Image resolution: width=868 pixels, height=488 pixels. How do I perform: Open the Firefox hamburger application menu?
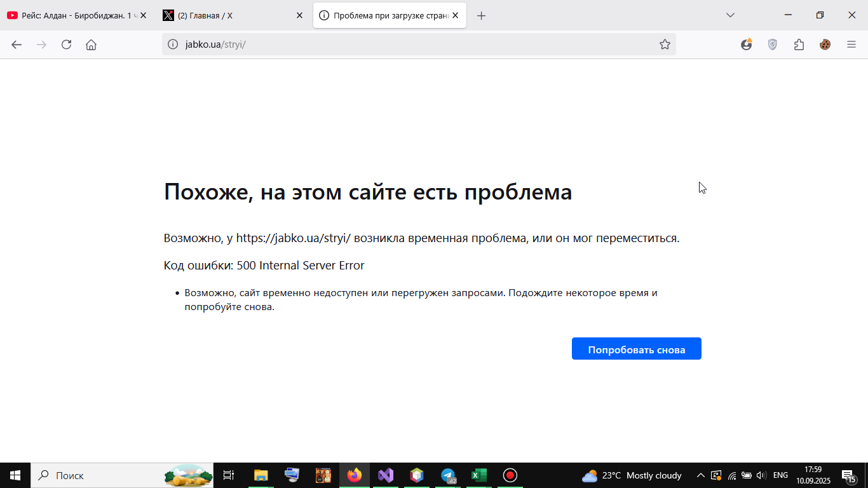[x=851, y=44]
